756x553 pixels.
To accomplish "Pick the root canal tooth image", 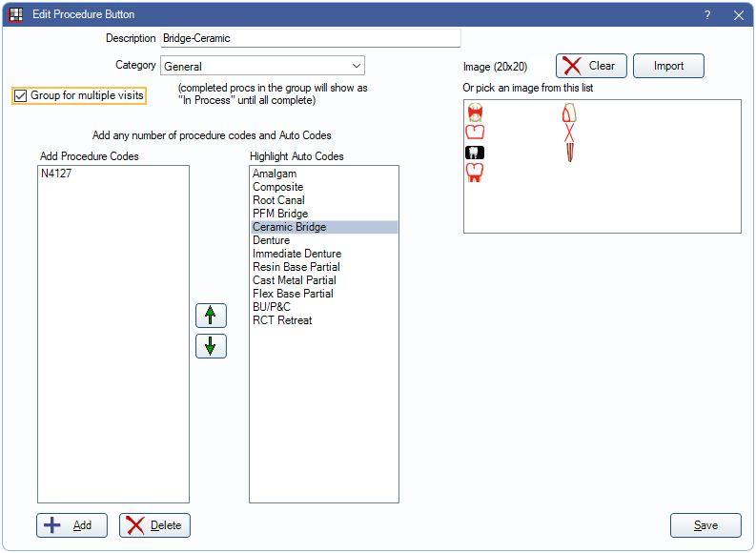I will (570, 153).
